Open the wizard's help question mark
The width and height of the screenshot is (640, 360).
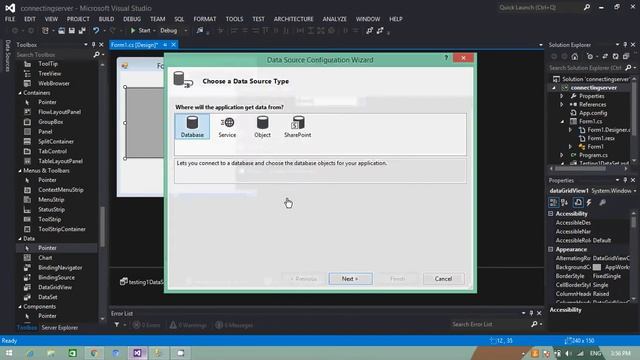(x=446, y=58)
